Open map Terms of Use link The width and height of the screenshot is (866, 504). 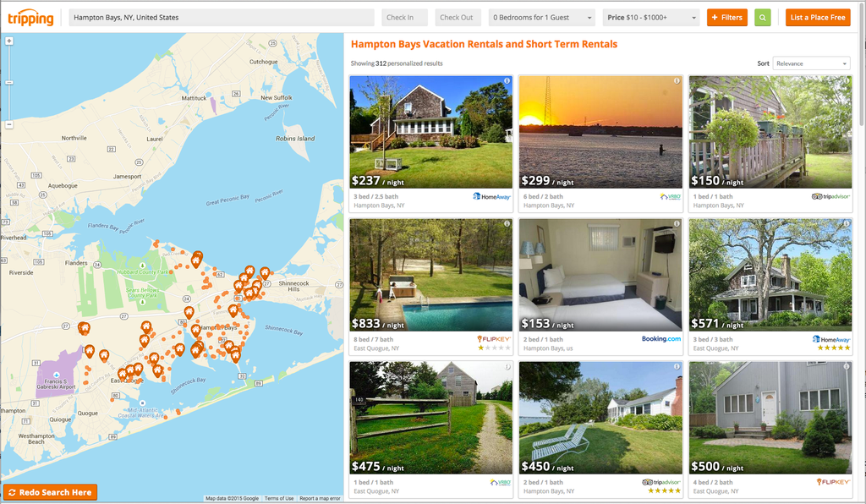click(279, 498)
